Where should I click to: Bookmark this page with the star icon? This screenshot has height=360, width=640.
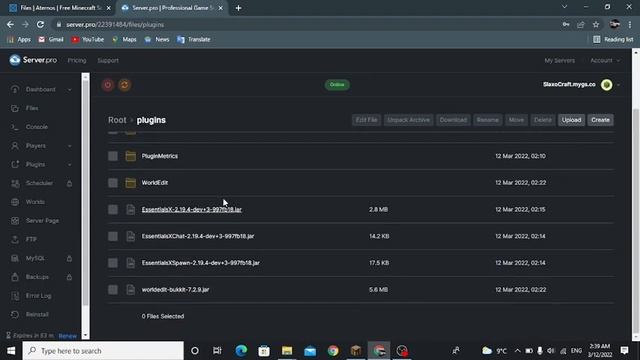[x=596, y=24]
